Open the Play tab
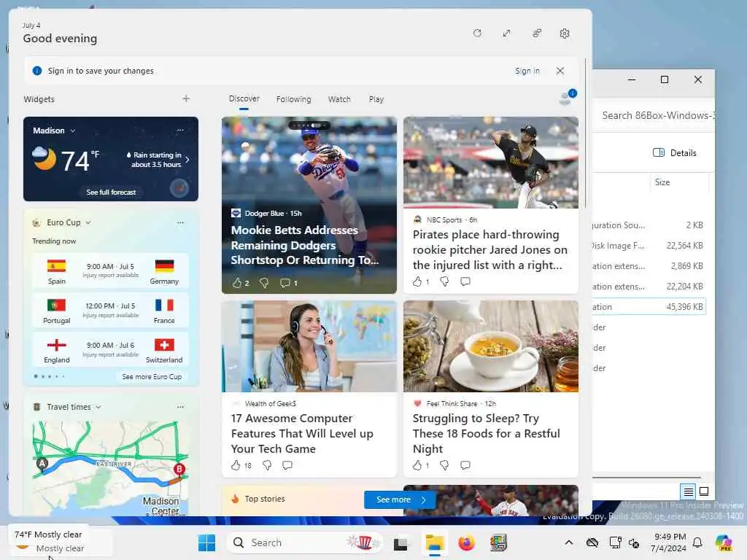 (x=376, y=99)
